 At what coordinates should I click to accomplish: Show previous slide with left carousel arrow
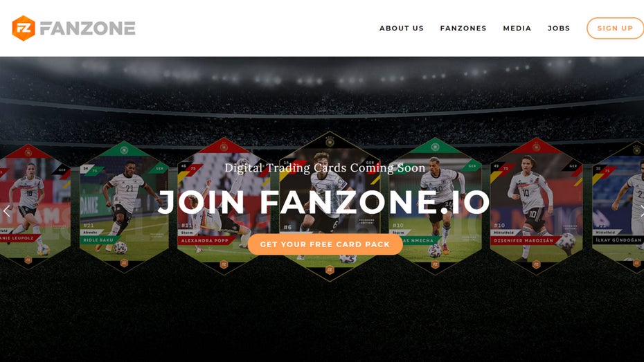pyautogui.click(x=6, y=211)
